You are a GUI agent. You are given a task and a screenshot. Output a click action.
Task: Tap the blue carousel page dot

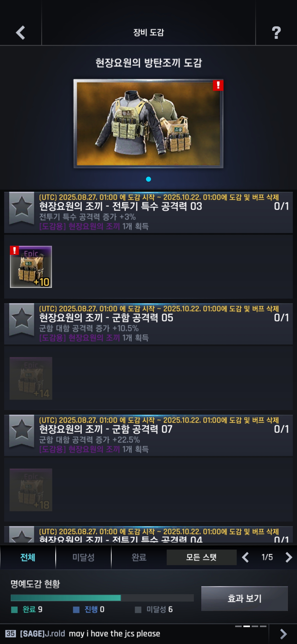[x=148, y=179]
